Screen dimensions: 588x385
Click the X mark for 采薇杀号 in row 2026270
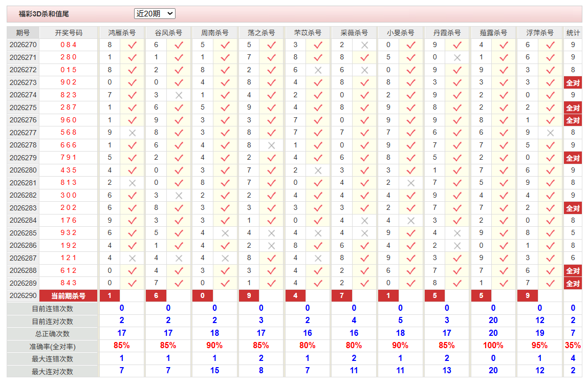click(x=364, y=45)
